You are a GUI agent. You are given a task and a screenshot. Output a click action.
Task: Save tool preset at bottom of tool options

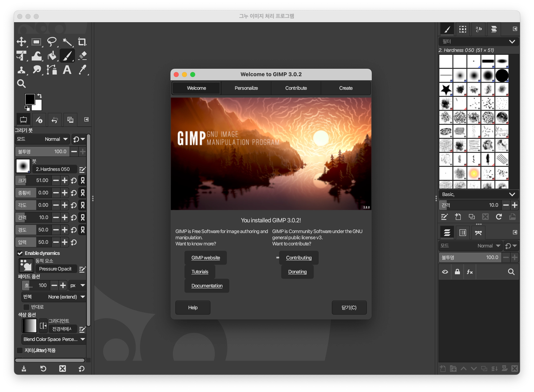tap(24, 369)
